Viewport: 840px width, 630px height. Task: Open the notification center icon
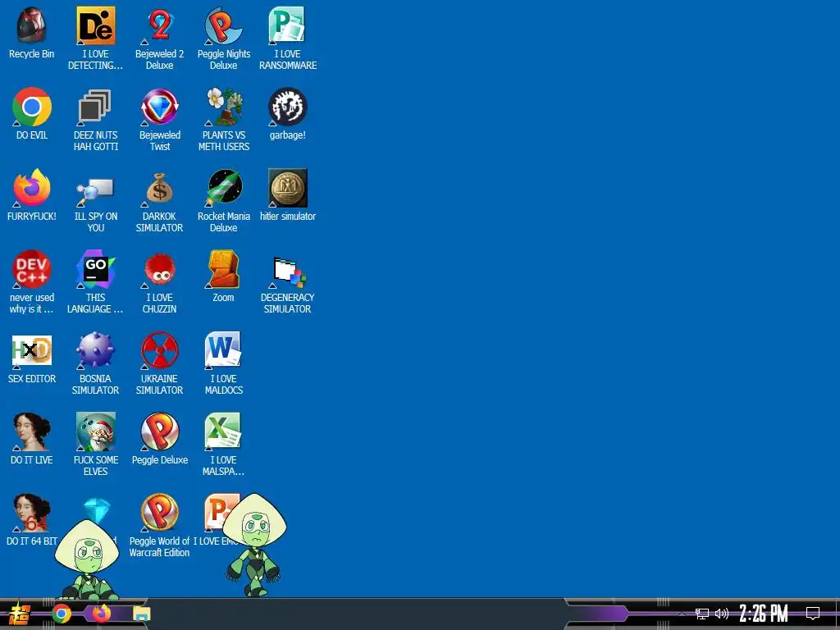pyautogui.click(x=813, y=614)
